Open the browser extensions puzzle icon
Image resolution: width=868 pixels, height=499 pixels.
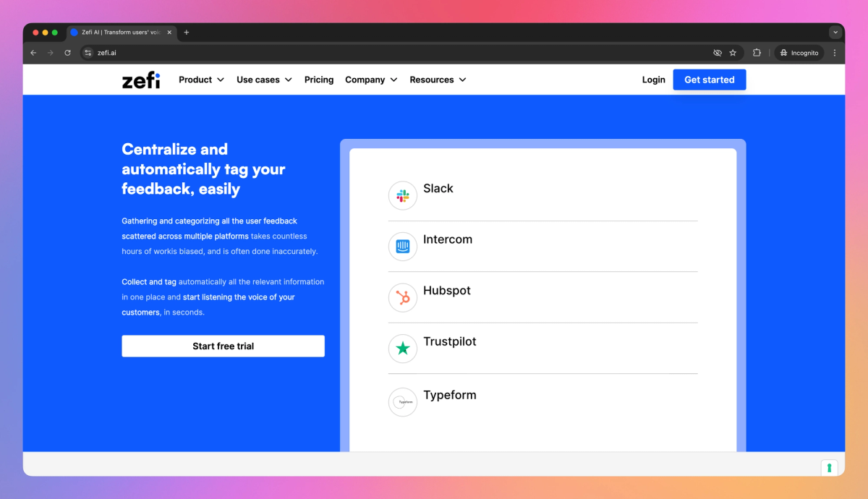pyautogui.click(x=757, y=53)
